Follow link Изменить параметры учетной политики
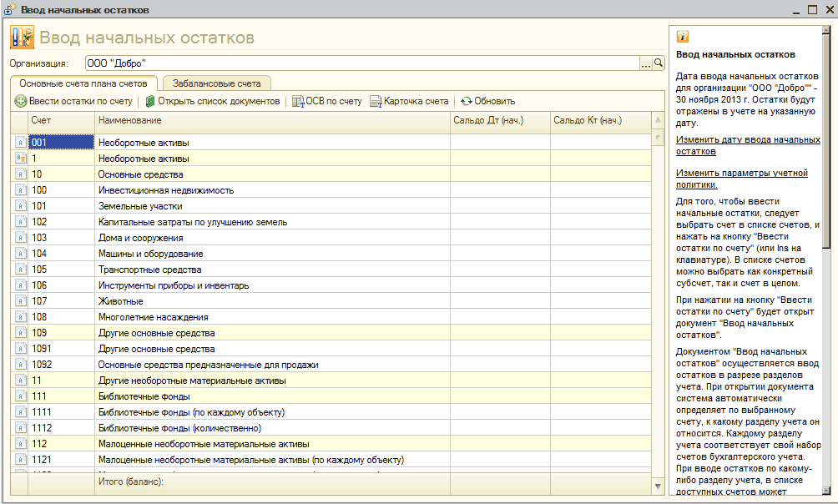The image size is (838, 504). (742, 179)
